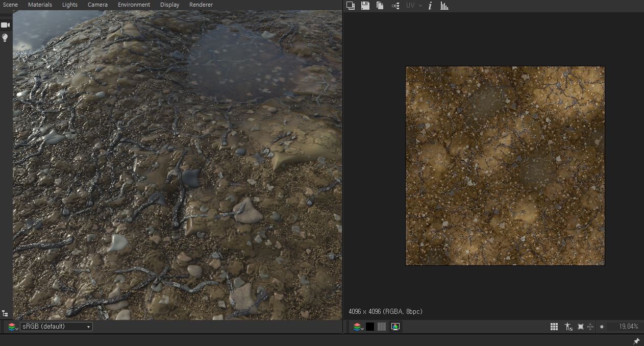Expand the UV display dropdown arrow
This screenshot has width=644, height=346.
click(x=420, y=6)
